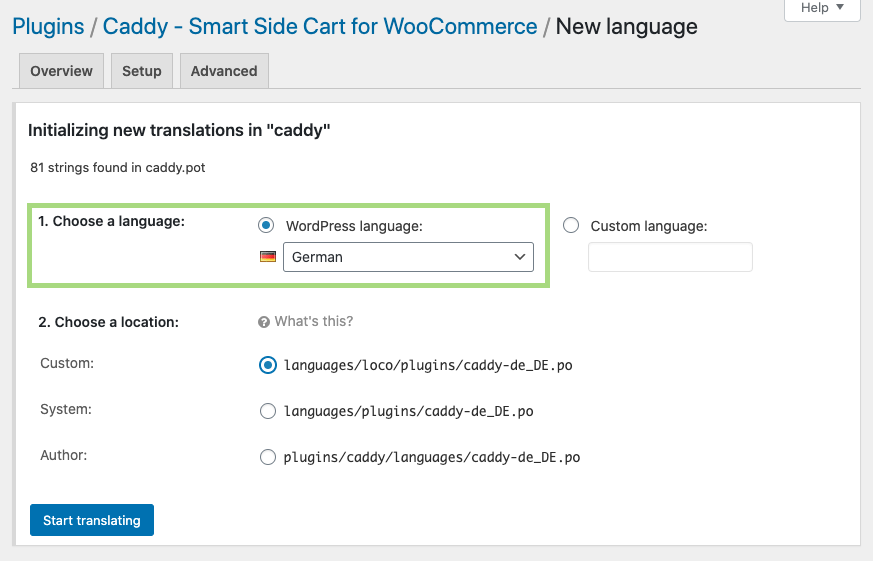The image size is (873, 561).
Task: Choose the Author location radio option
Action: point(268,457)
